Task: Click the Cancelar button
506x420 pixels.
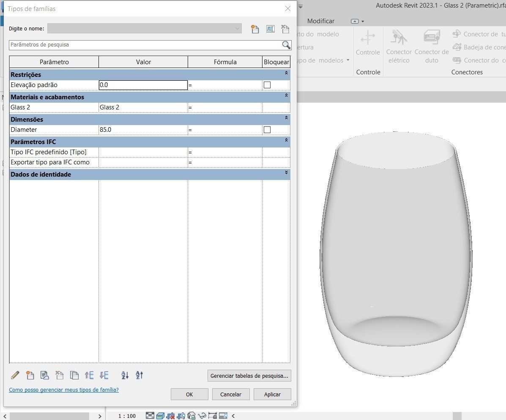Action: [x=231, y=394]
